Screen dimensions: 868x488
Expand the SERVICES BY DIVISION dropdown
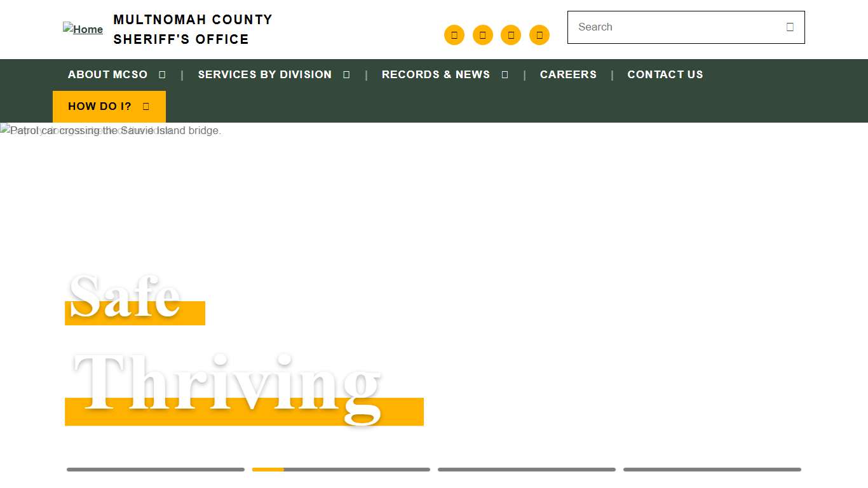[x=346, y=74]
